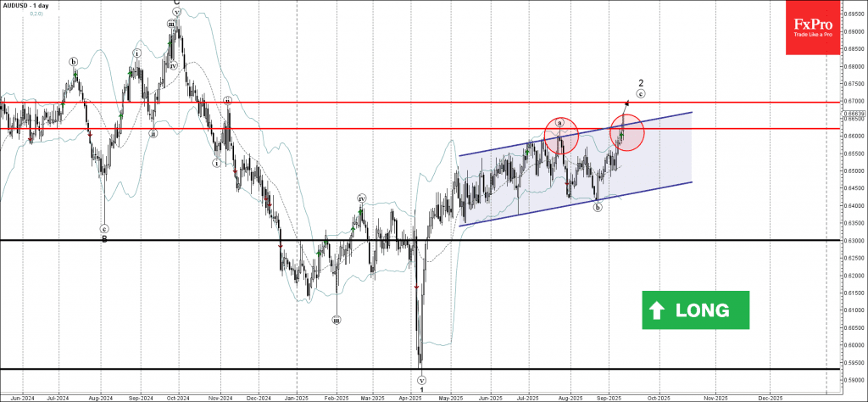Screen dimensions: 868x402
Task: Click the 0.68000 price level label
Action: click(854, 66)
